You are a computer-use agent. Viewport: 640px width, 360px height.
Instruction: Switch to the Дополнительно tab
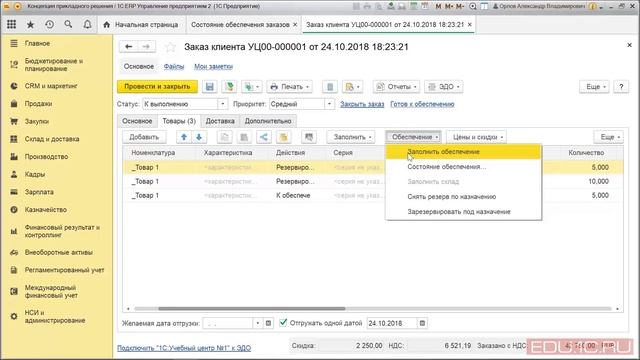268,121
